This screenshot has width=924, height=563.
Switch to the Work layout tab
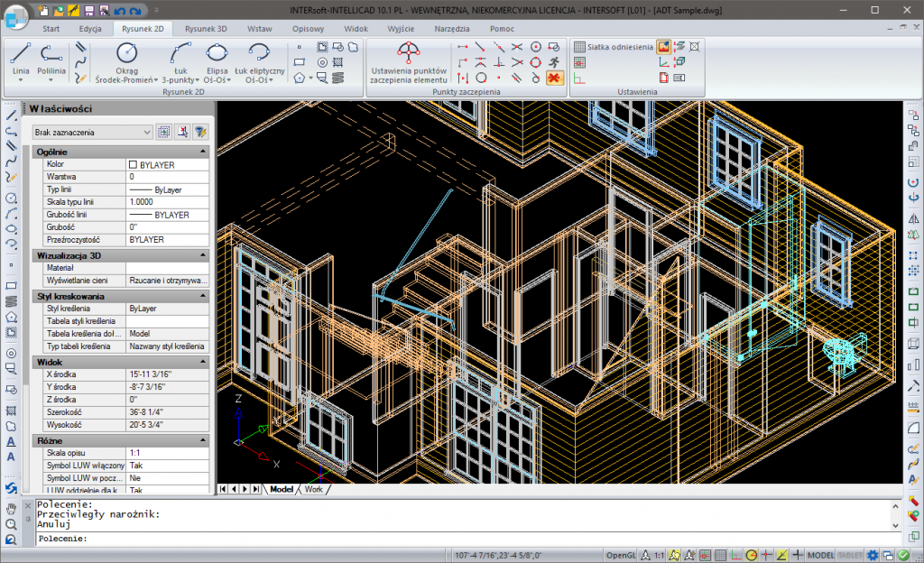tap(313, 489)
